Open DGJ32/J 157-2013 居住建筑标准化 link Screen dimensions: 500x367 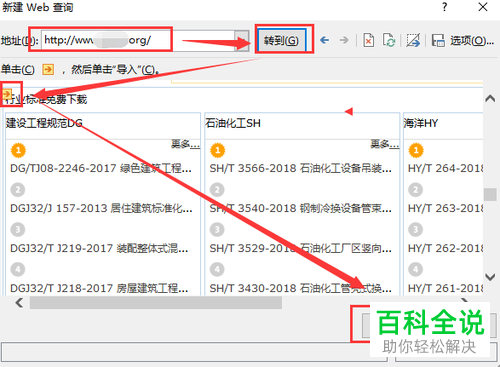coord(101,208)
